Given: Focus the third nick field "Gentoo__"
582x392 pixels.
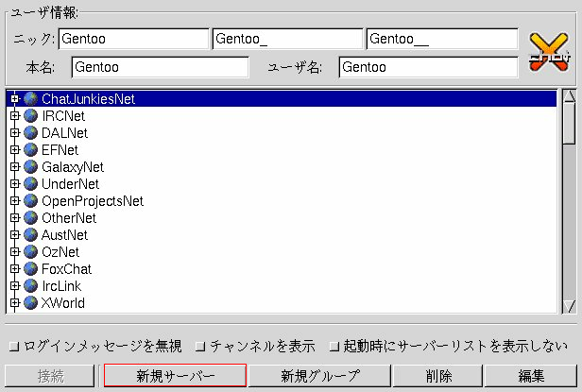Looking at the screenshot, I should tap(442, 39).
